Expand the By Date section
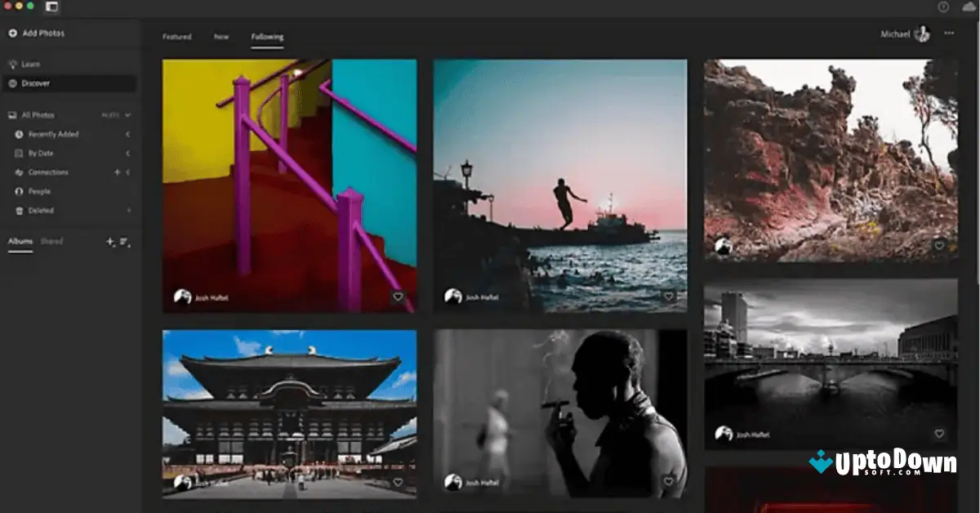This screenshot has height=513, width=980. tap(127, 153)
